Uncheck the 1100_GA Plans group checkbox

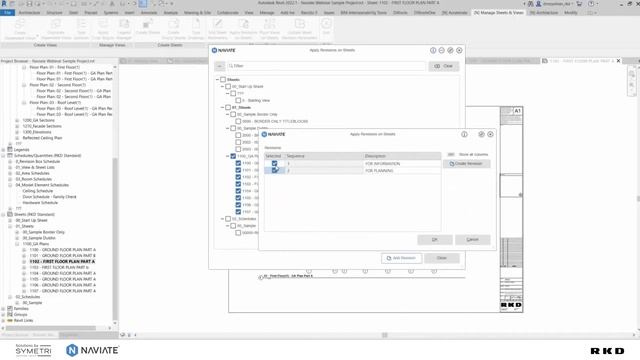click(233, 156)
